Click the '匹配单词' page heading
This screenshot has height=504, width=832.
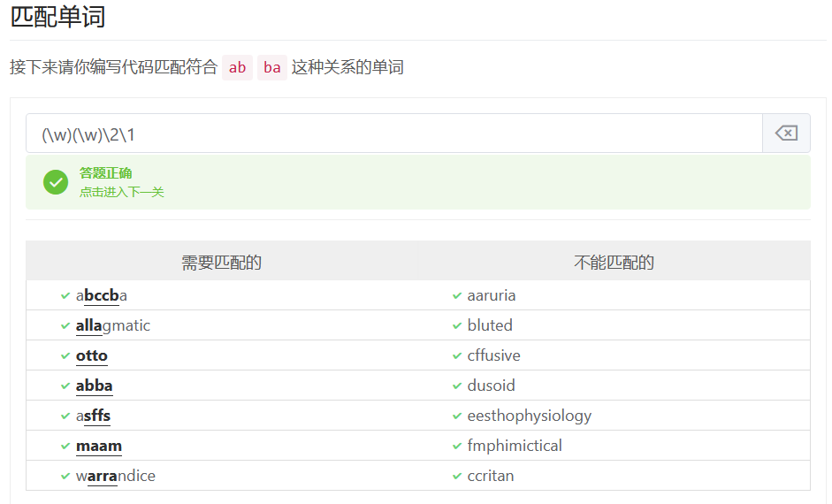point(57,16)
